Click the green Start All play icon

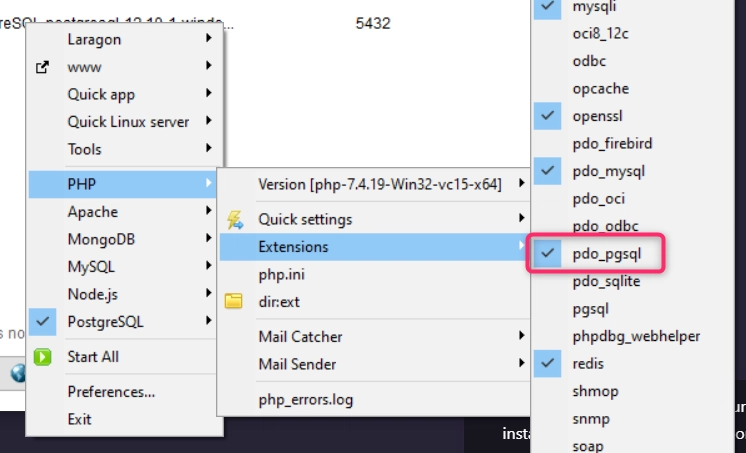point(42,357)
